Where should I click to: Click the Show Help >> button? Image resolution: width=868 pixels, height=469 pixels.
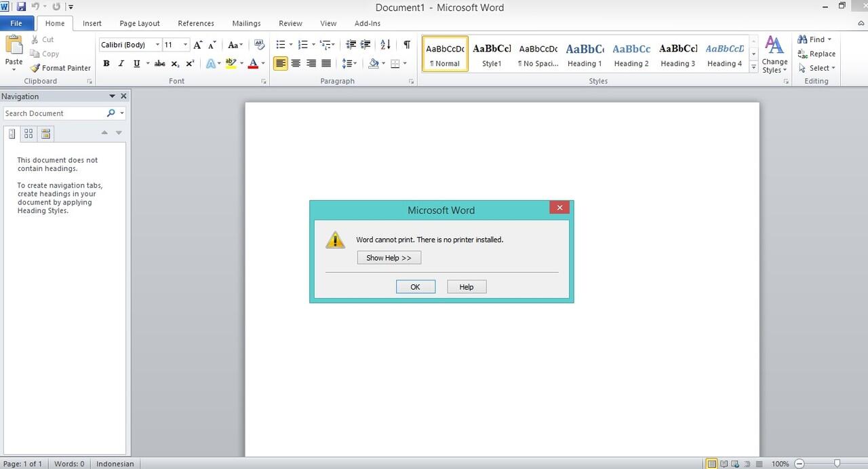tap(389, 258)
